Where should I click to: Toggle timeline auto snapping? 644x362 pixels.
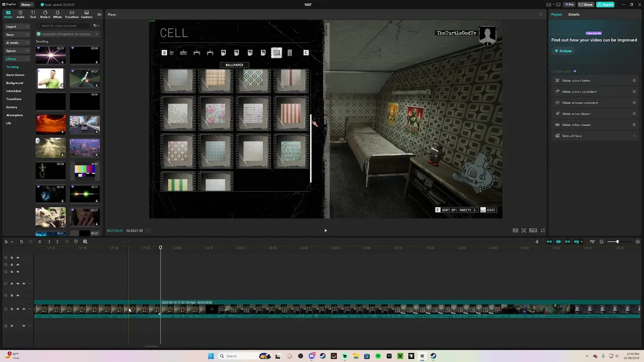point(558,242)
